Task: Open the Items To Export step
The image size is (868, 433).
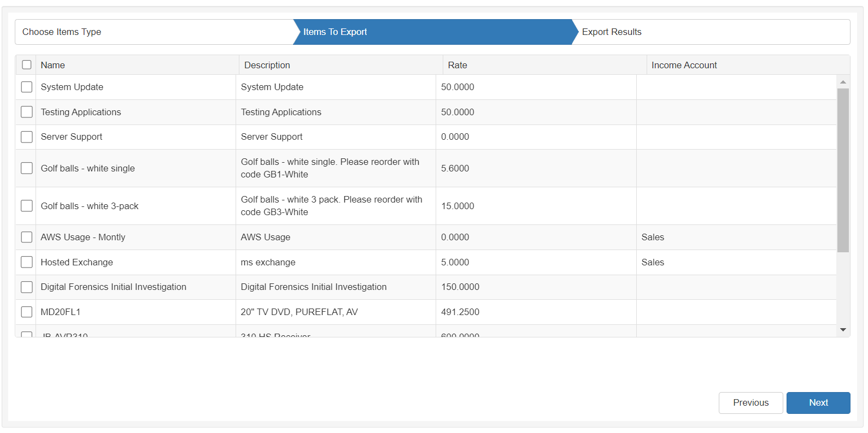Action: pos(335,32)
